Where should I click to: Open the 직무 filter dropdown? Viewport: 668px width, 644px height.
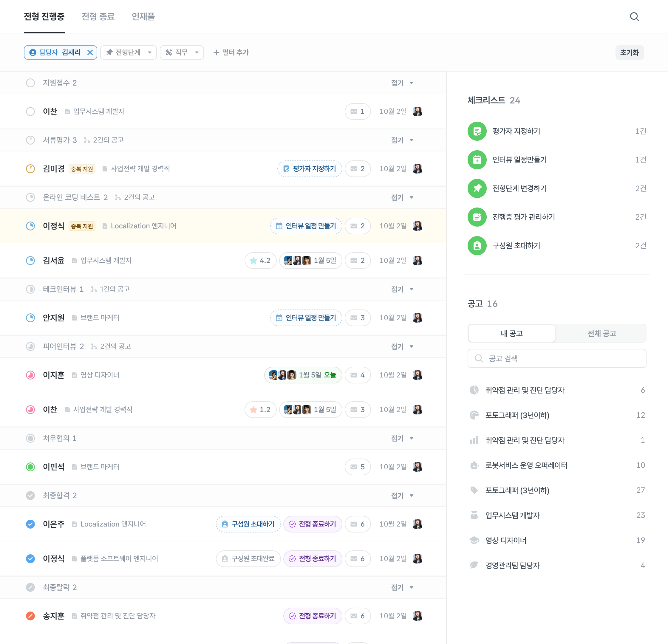click(x=182, y=52)
